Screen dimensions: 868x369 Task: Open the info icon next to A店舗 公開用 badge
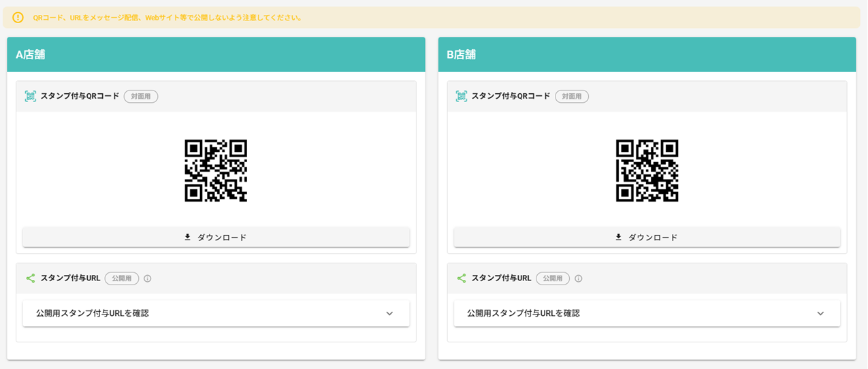[x=148, y=278]
